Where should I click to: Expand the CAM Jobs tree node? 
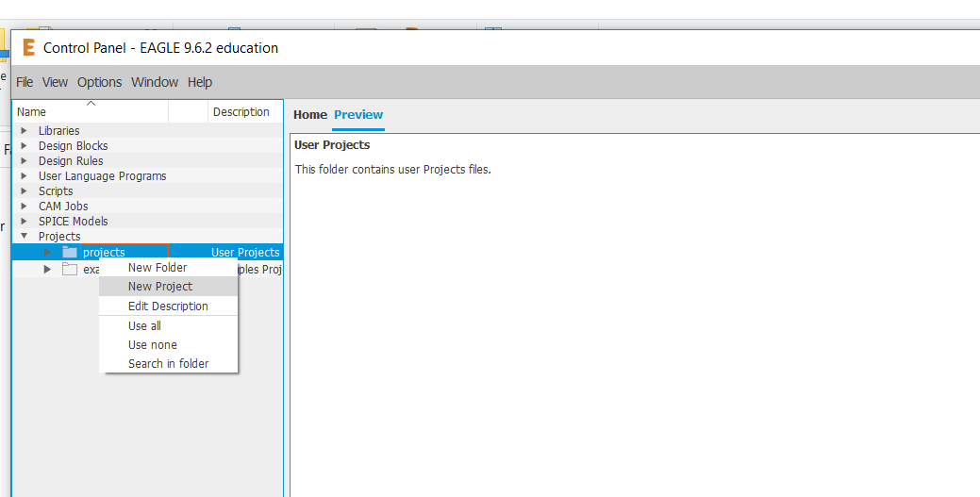[x=25, y=206]
